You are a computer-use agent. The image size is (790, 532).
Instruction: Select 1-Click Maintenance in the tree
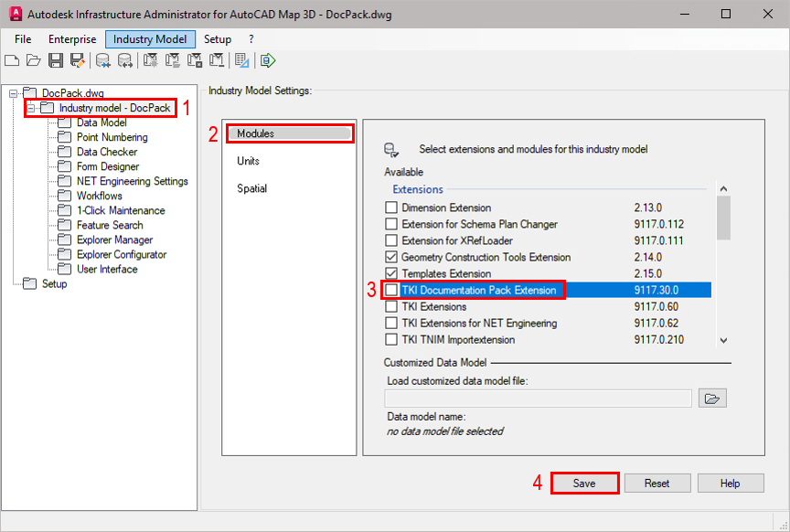click(121, 210)
